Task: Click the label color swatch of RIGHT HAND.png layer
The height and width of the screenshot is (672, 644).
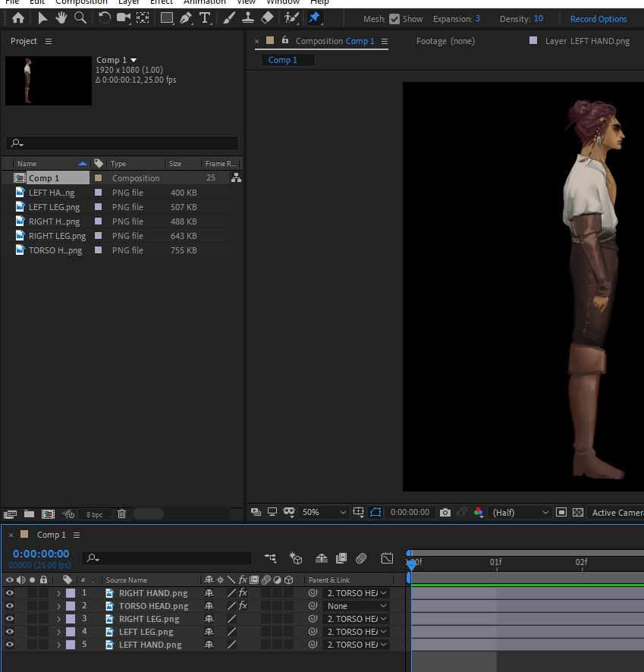Action: click(71, 593)
